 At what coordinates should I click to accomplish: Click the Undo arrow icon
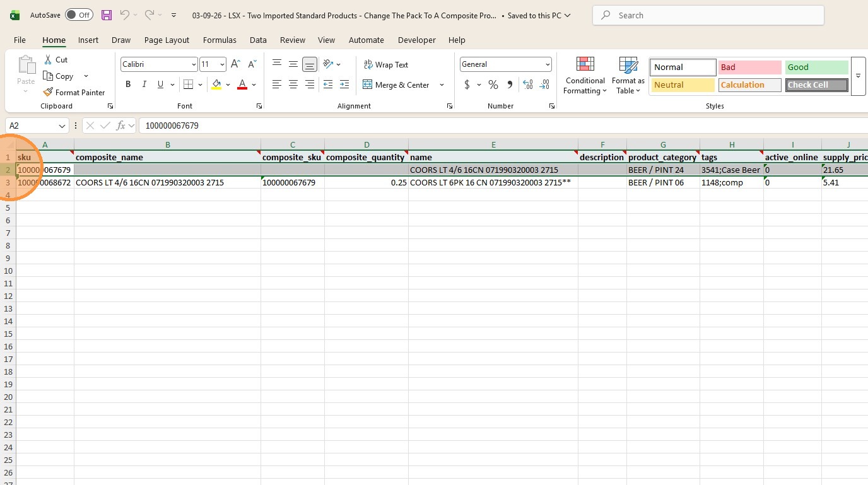tap(125, 15)
